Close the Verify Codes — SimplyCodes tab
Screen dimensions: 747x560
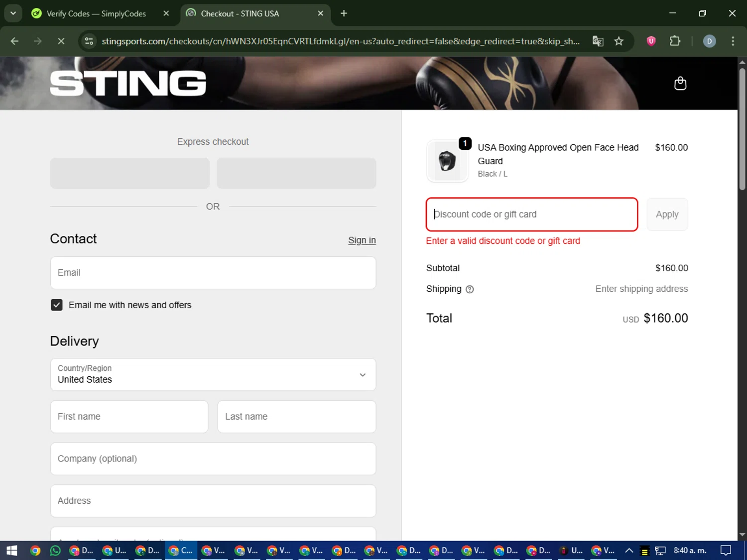(x=166, y=13)
